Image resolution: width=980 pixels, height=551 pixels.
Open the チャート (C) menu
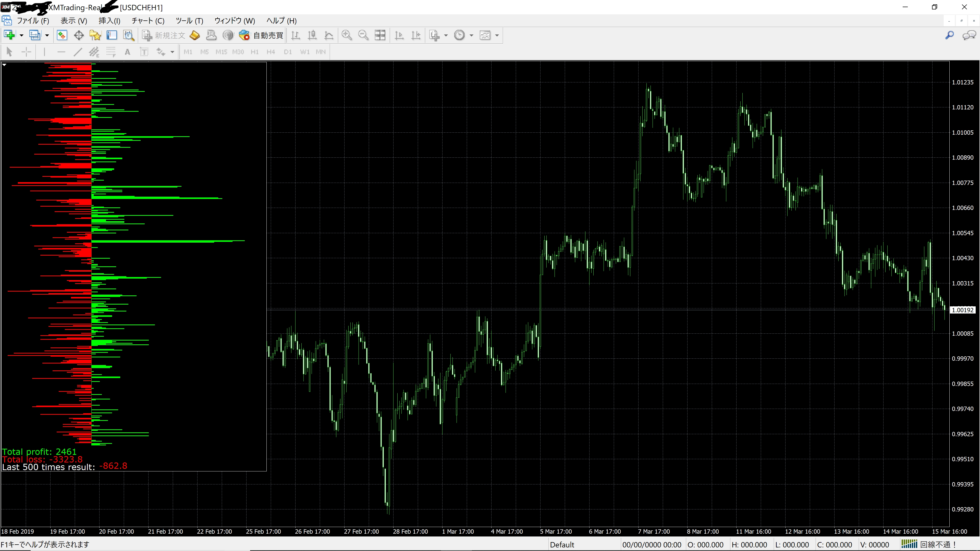148,20
